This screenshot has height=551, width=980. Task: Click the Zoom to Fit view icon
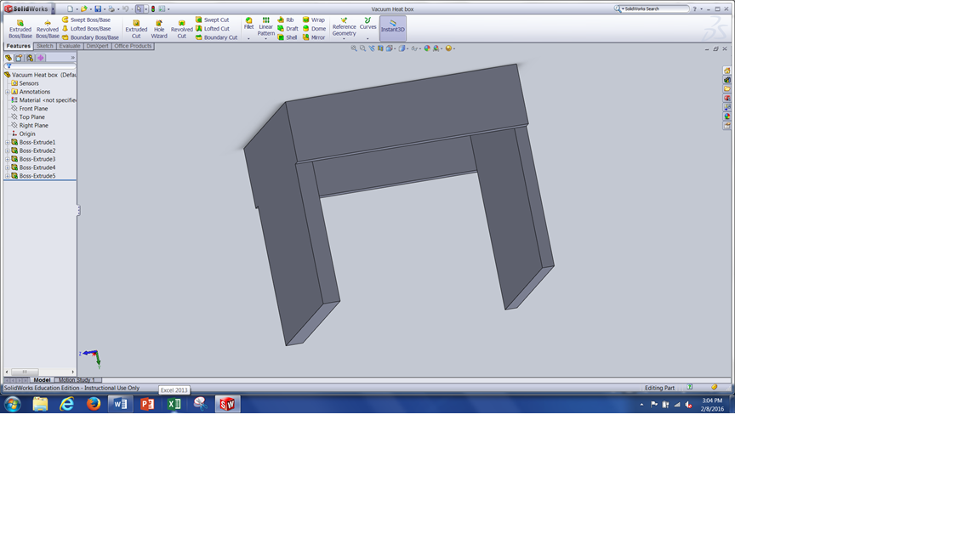tap(354, 48)
